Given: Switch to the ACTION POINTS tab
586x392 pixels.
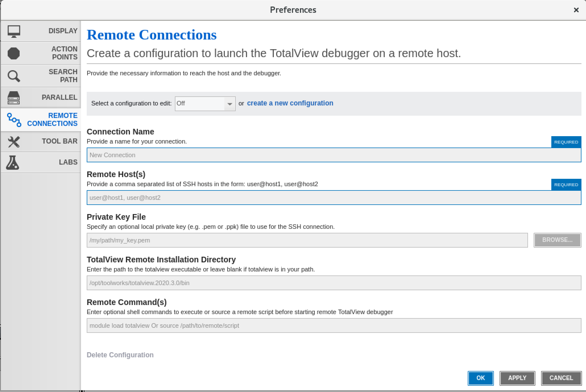Looking at the screenshot, I should point(41,53).
